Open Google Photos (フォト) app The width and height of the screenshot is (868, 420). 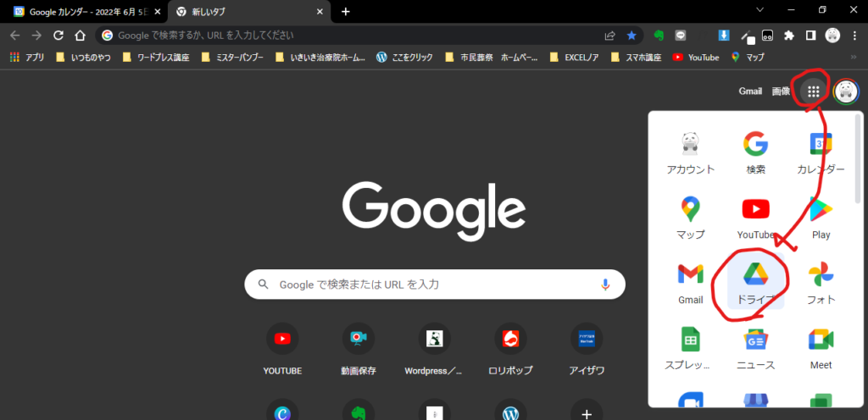coord(821,283)
